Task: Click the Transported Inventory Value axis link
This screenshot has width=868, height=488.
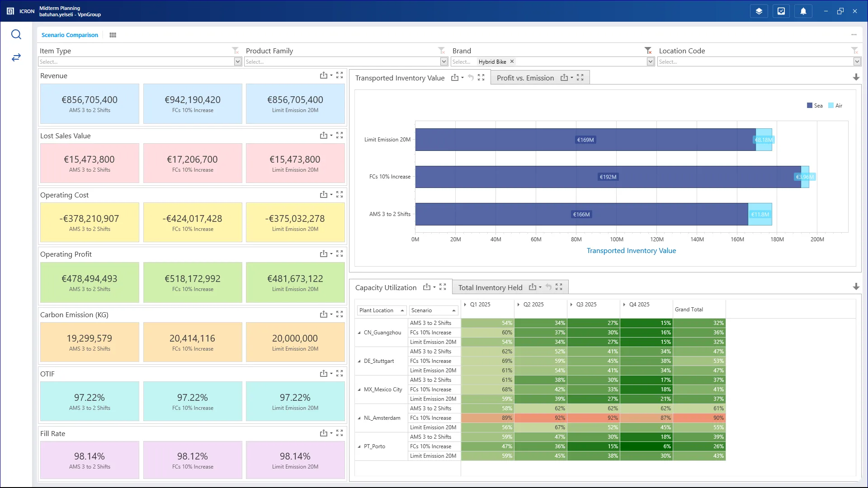Action: click(631, 250)
